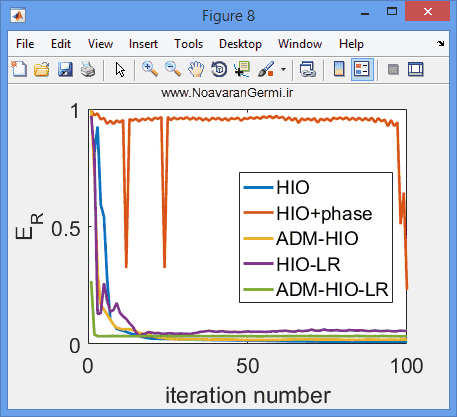Screen dimensions: 457x417
Task: Click the Insert Colorbar icon
Action: tap(339, 69)
